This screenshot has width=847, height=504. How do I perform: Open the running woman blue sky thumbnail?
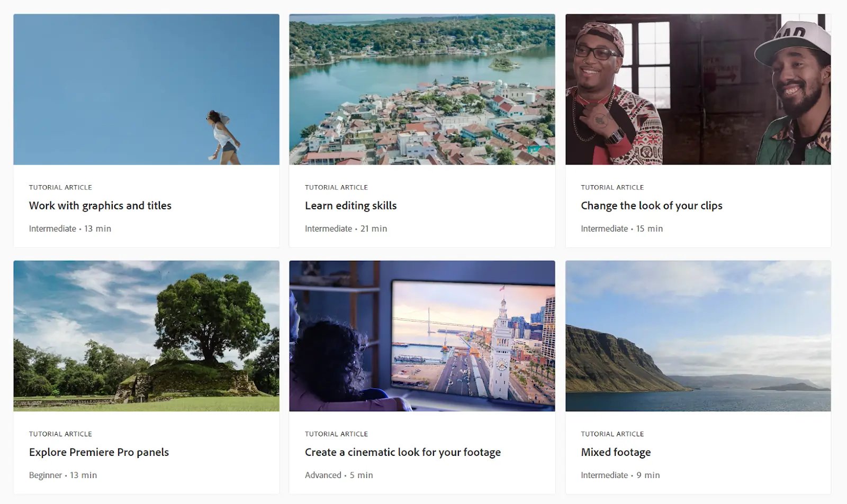pos(146,89)
